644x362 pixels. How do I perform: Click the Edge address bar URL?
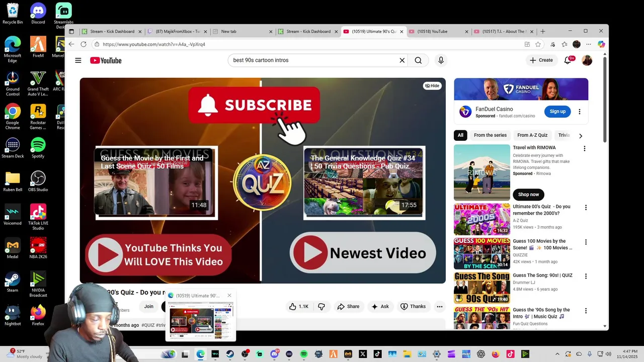(154, 44)
